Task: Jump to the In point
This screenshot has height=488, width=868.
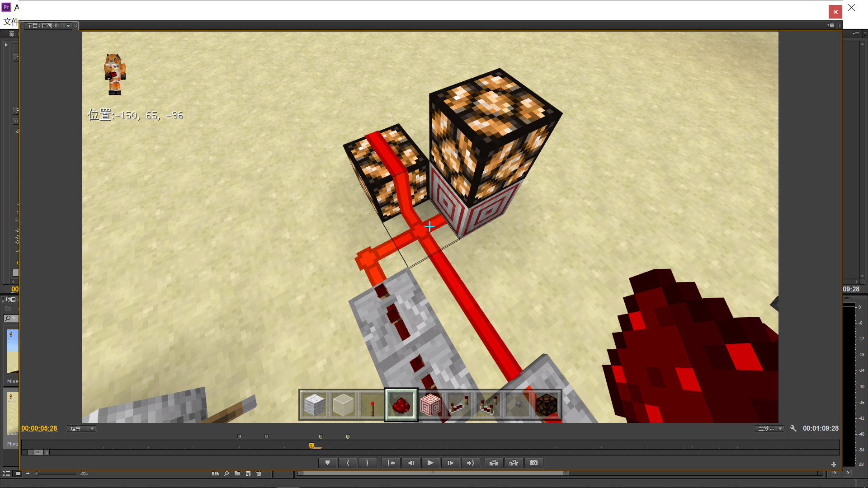Action: 391,463
